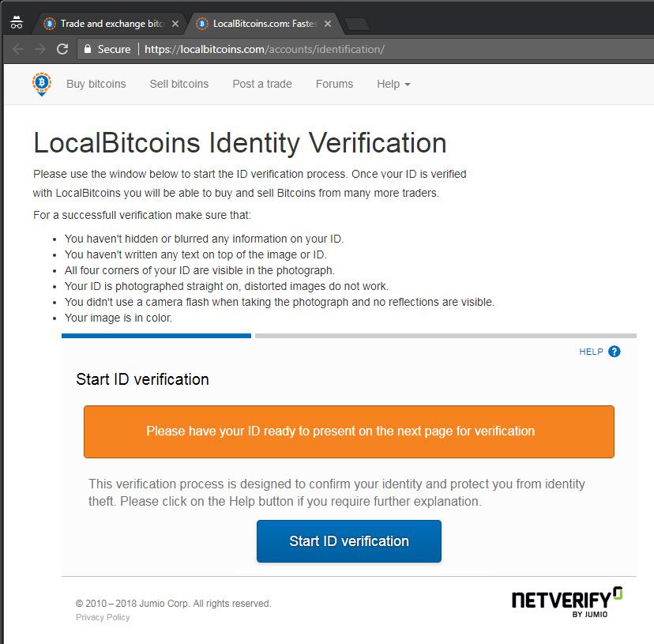This screenshot has height=644, width=654.
Task: Click the LocalBitcoins Identity Verification heading
Action: (240, 143)
